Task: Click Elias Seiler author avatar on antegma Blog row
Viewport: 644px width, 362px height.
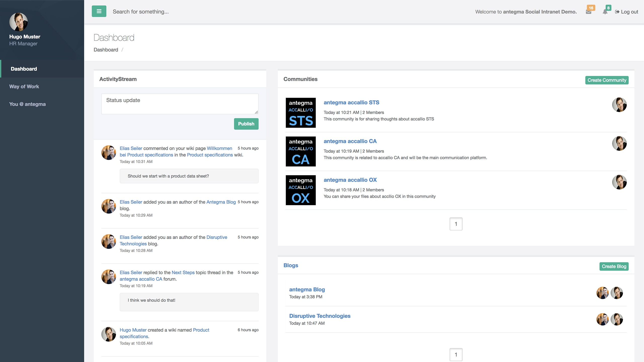Action: 603,293
